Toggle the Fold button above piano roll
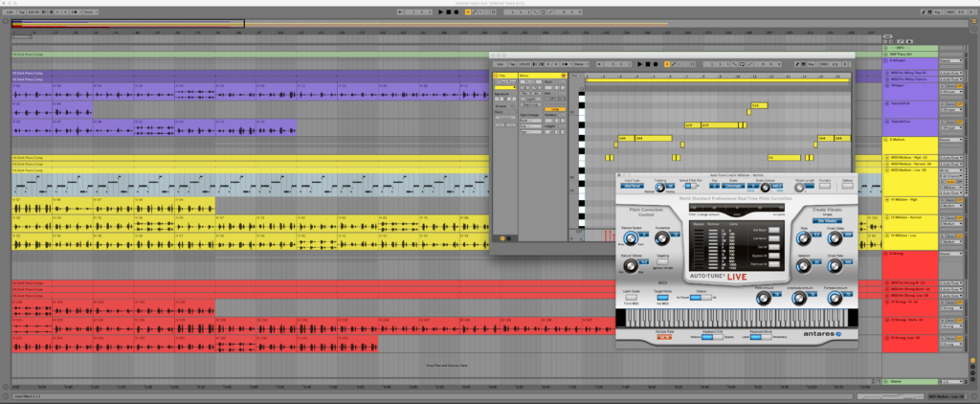Viewport: 980px width, 404px height. click(x=574, y=76)
